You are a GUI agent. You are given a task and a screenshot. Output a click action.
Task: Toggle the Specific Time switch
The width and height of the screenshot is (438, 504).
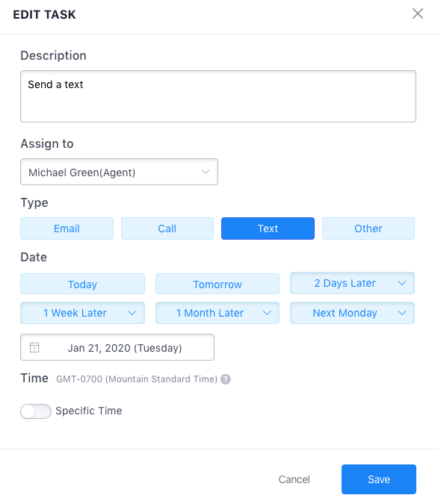tap(36, 411)
